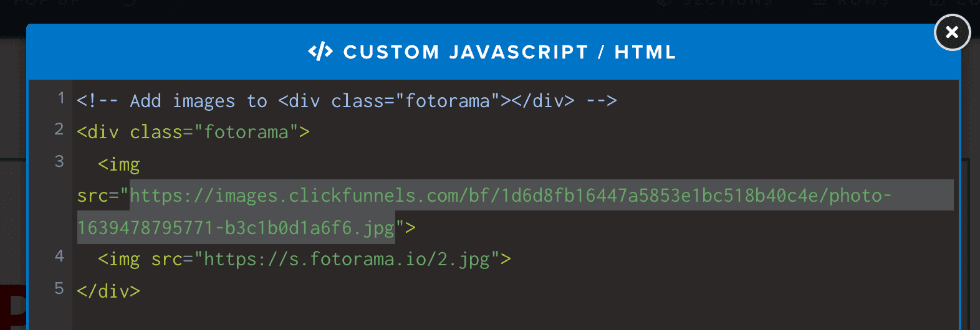Select line number 5 in the gutter
The image size is (980, 330).
click(x=59, y=288)
